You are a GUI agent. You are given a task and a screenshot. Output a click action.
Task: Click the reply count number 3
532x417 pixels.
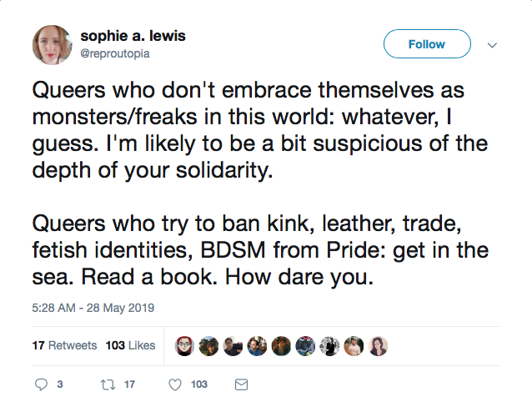(60, 384)
